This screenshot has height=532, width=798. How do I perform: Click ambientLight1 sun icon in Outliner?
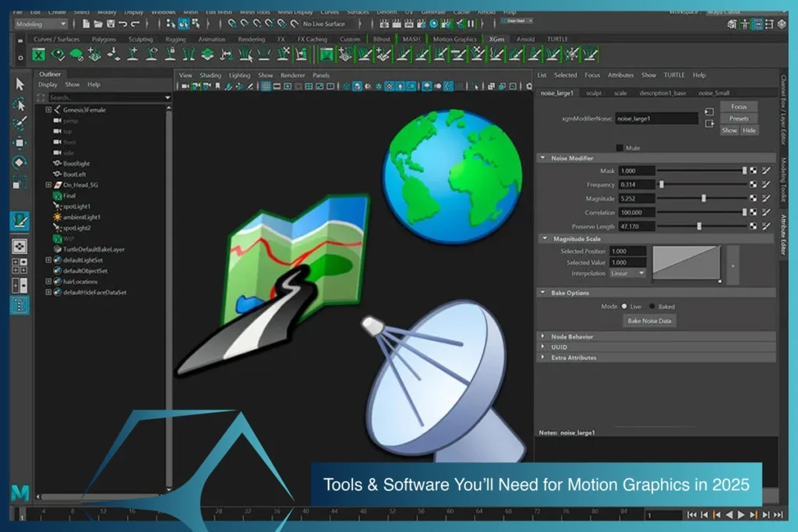(x=58, y=217)
